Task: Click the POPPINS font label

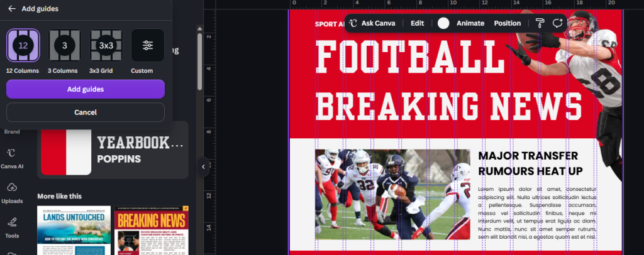Action: 119,159
